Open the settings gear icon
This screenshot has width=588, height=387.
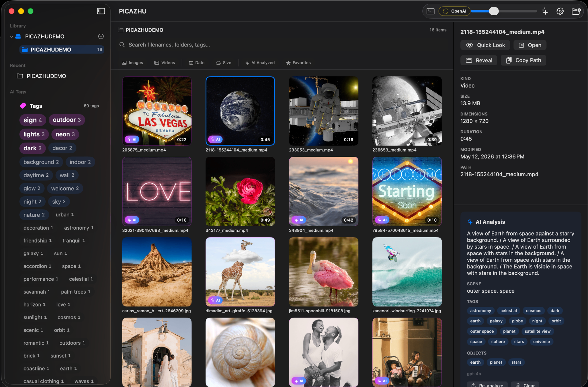(560, 11)
